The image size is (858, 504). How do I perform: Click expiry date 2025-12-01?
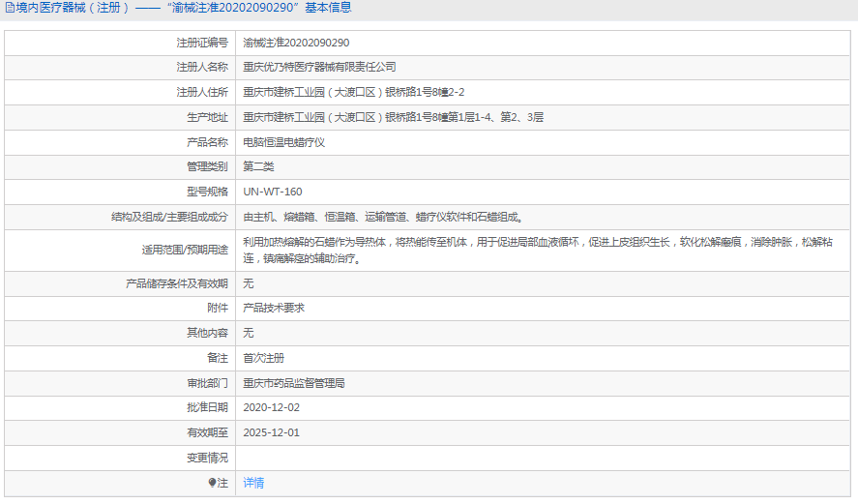click(272, 432)
